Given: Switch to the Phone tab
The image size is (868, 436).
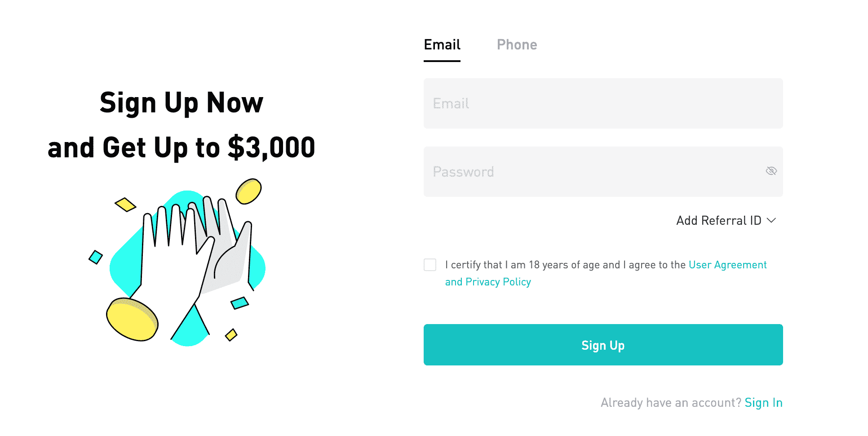Looking at the screenshot, I should pyautogui.click(x=517, y=45).
